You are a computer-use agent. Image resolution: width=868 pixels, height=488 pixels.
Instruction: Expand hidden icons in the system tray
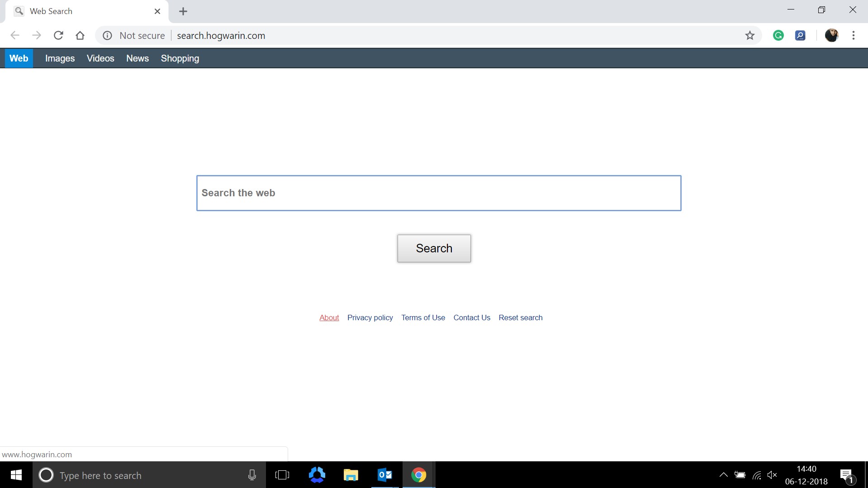point(723,475)
